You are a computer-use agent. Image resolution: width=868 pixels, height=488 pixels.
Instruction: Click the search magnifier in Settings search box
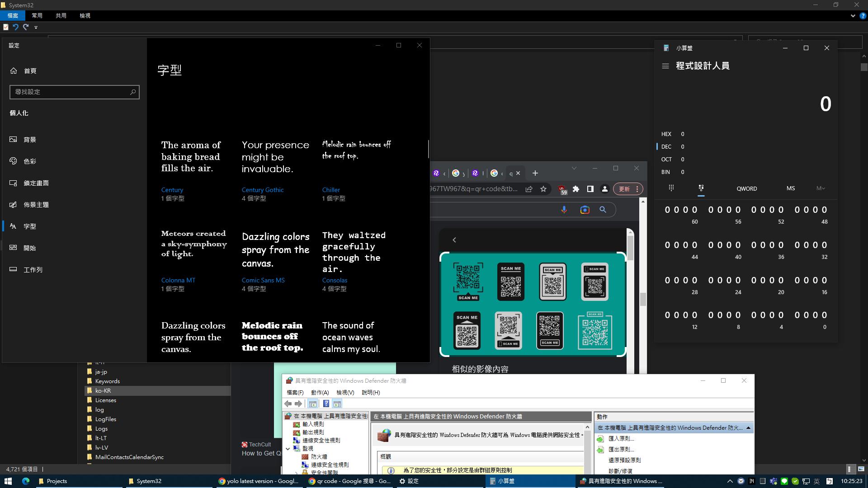click(133, 92)
